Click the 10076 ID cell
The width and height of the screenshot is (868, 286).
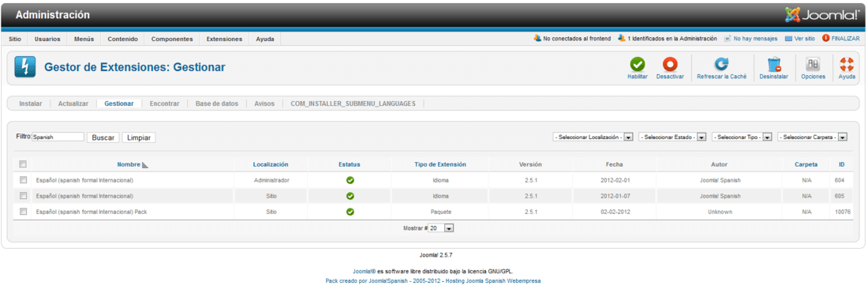(x=843, y=212)
